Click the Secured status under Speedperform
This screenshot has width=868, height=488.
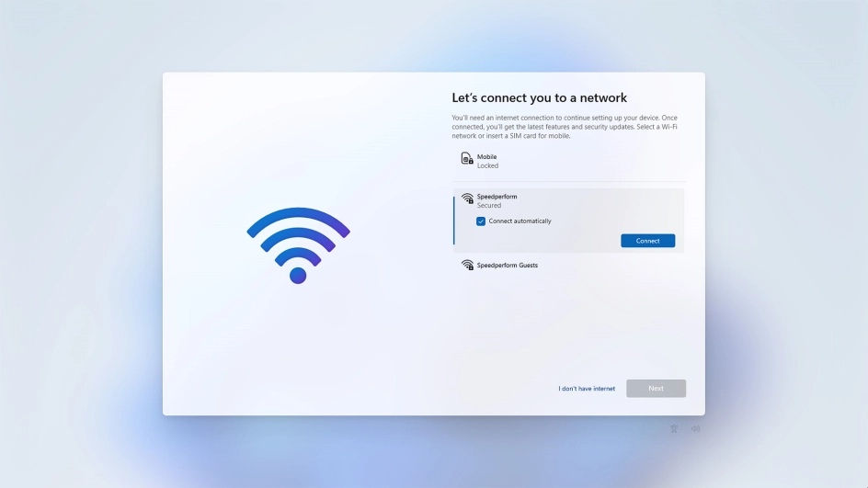[489, 205]
